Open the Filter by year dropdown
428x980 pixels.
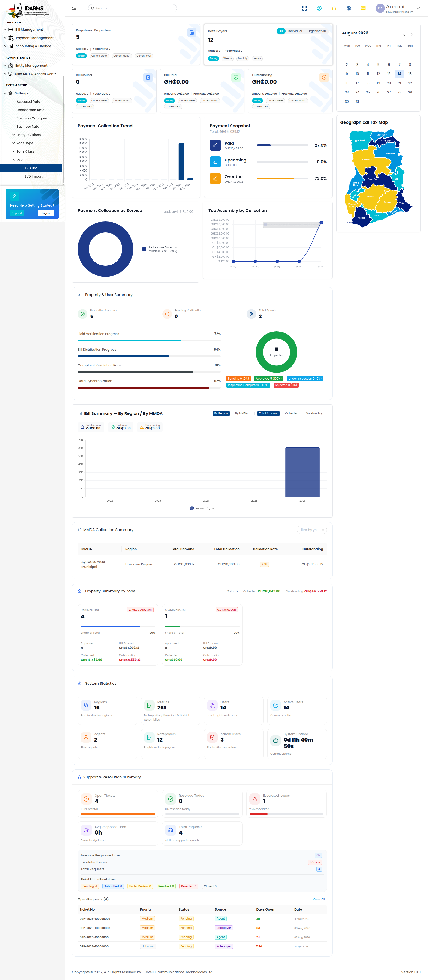click(312, 530)
